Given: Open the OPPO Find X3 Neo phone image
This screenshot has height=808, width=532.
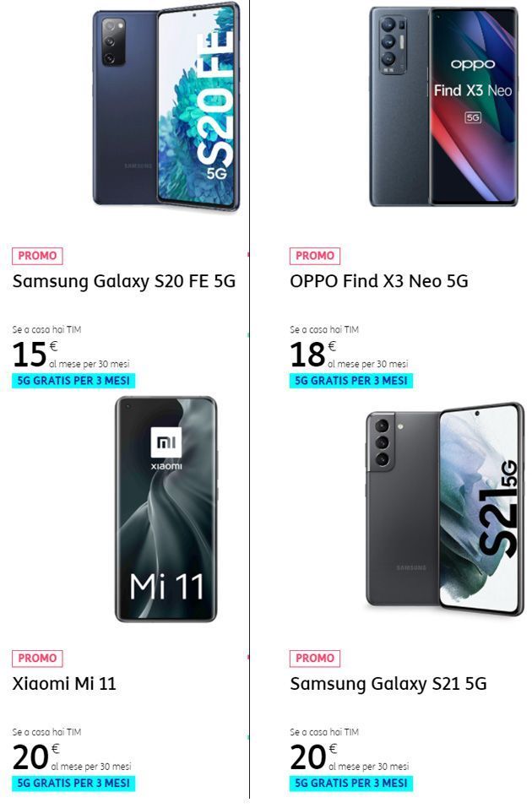Looking at the screenshot, I should click(443, 106).
